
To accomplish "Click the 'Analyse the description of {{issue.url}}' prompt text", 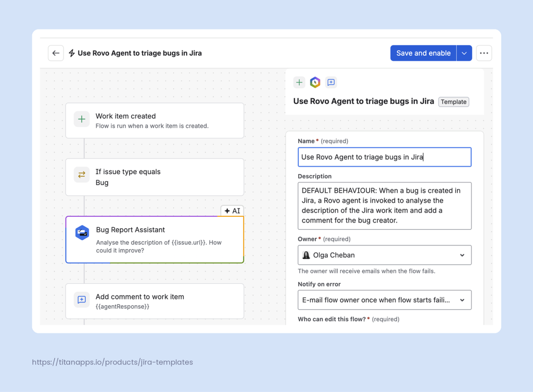I will pyautogui.click(x=159, y=246).
